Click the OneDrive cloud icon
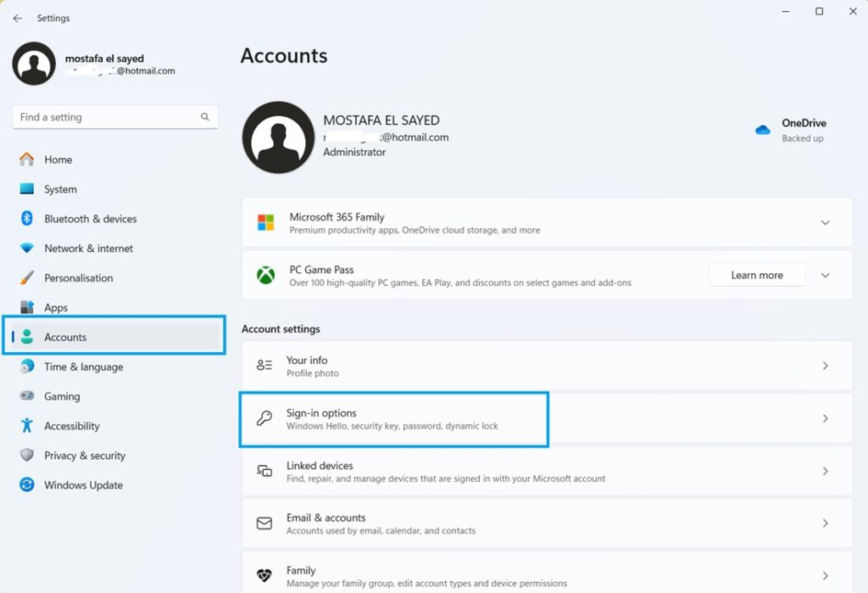Image resolution: width=868 pixels, height=593 pixels. 765,130
